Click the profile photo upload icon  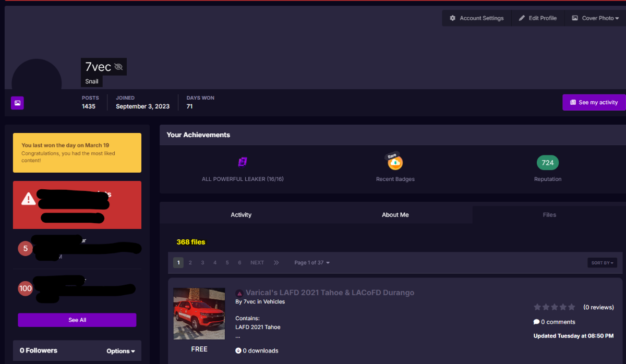[x=17, y=103]
